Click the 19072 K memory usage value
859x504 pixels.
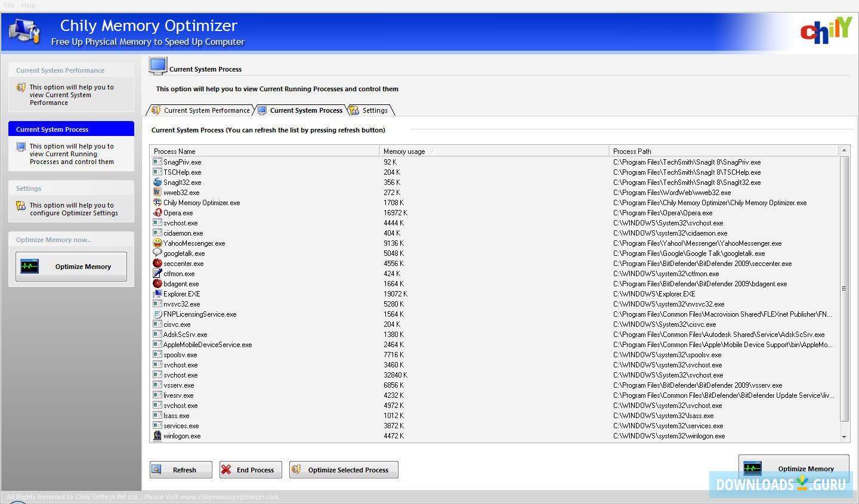(395, 294)
